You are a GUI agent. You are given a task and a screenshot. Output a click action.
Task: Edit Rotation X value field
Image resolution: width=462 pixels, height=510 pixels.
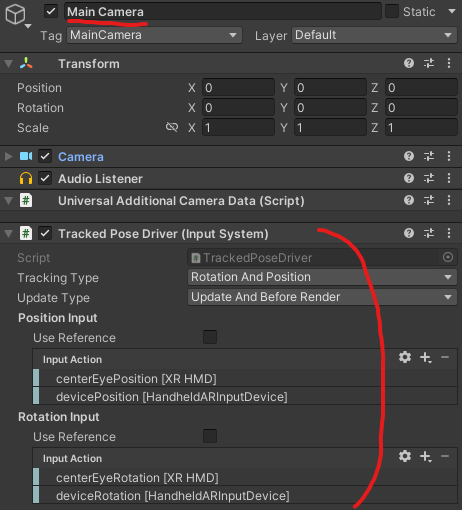[x=238, y=108]
